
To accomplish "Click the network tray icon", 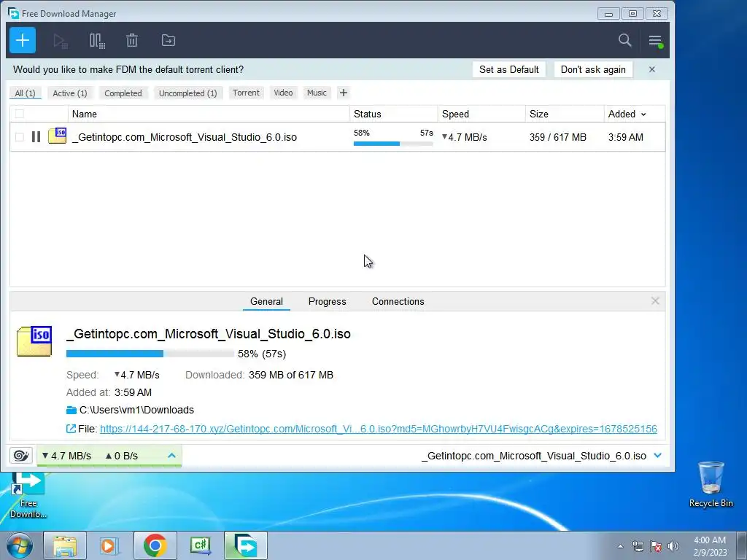I will (638, 546).
